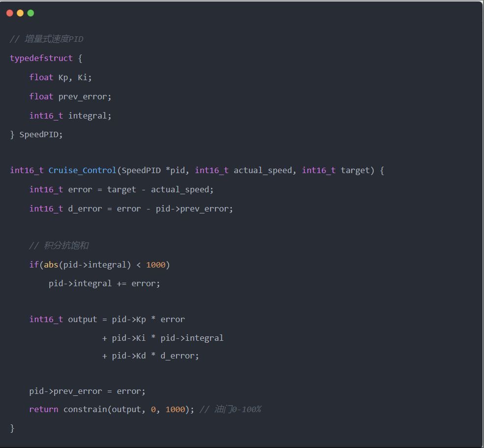Click '} SpeedPID;' closing line
The height and width of the screenshot is (448, 484).
click(36, 135)
